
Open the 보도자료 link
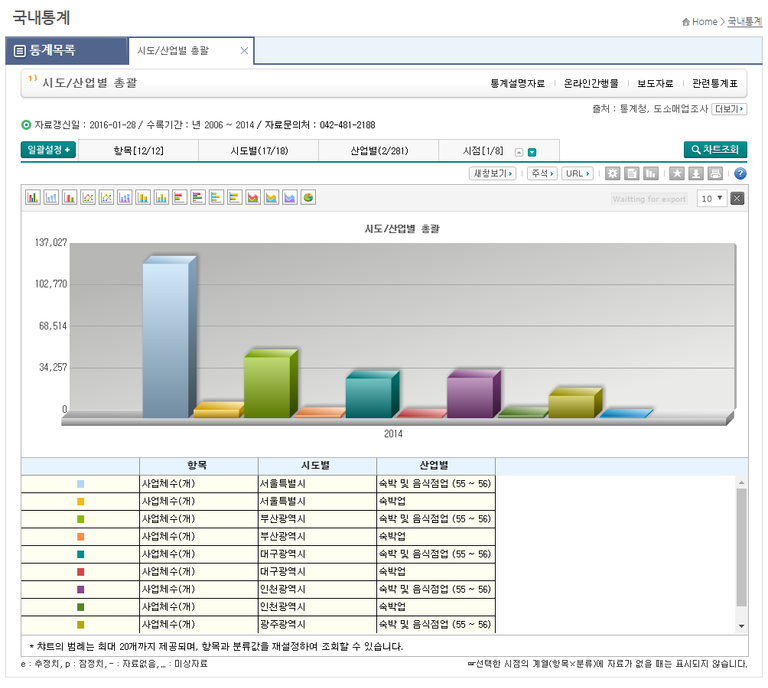655,83
